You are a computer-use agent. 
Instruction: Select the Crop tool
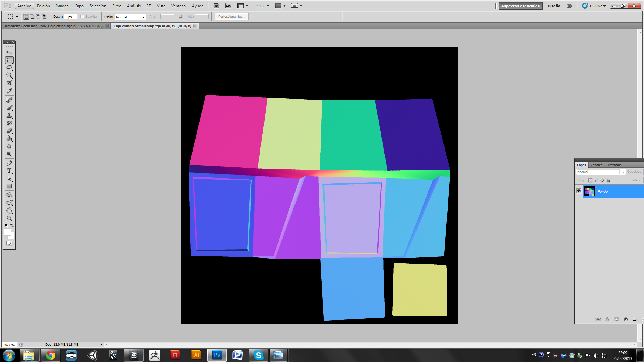pyautogui.click(x=9, y=83)
